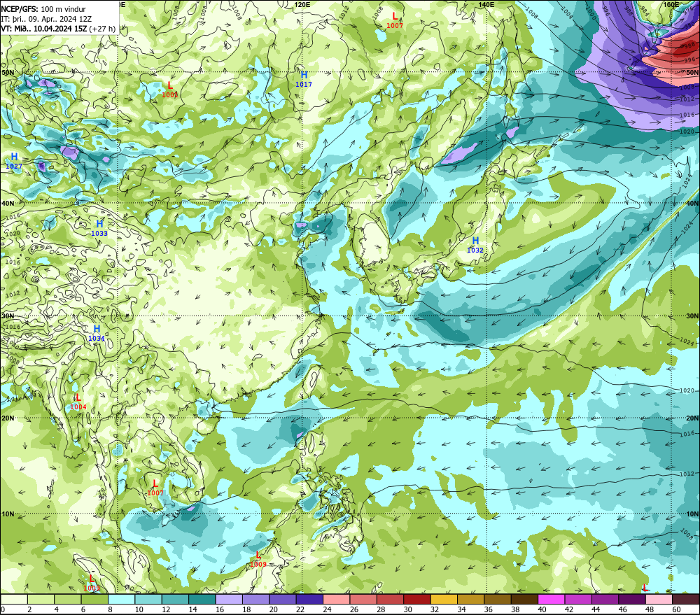Viewport: 700px width, 615px height.
Task: Select the 30–32 dark red legend swatch
Action: point(417,599)
